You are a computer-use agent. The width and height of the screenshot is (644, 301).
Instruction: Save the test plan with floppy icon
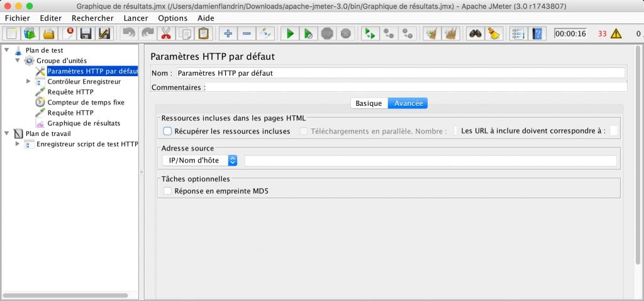click(86, 33)
